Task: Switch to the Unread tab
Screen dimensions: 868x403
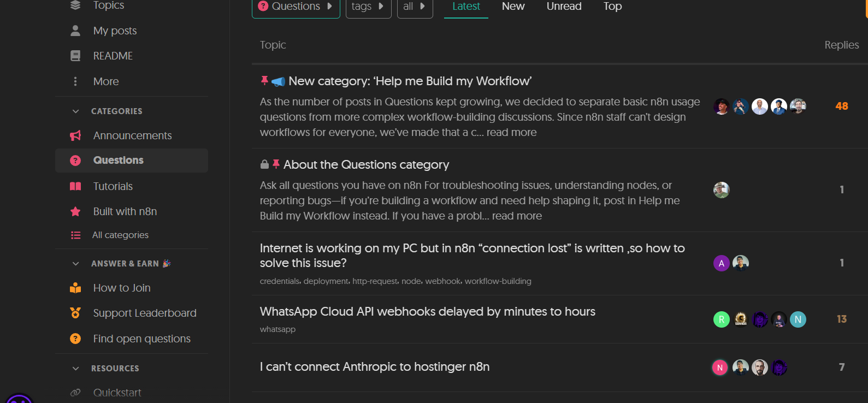Action: click(x=564, y=7)
